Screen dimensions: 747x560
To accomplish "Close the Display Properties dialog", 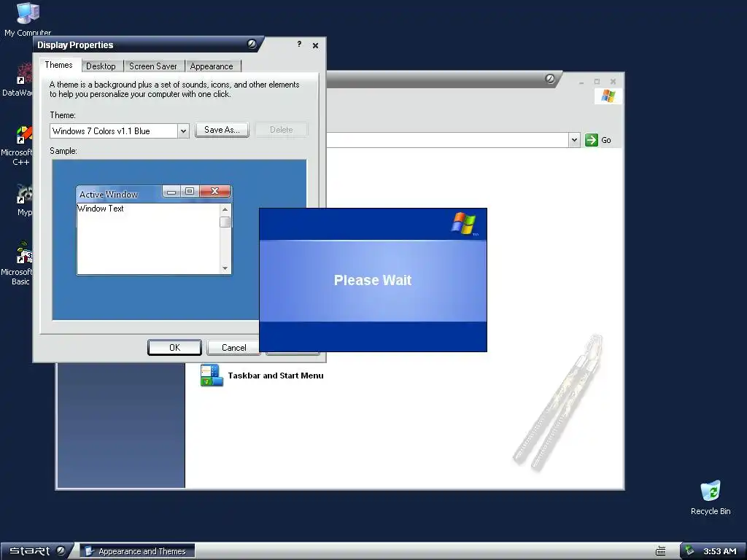I will point(315,45).
